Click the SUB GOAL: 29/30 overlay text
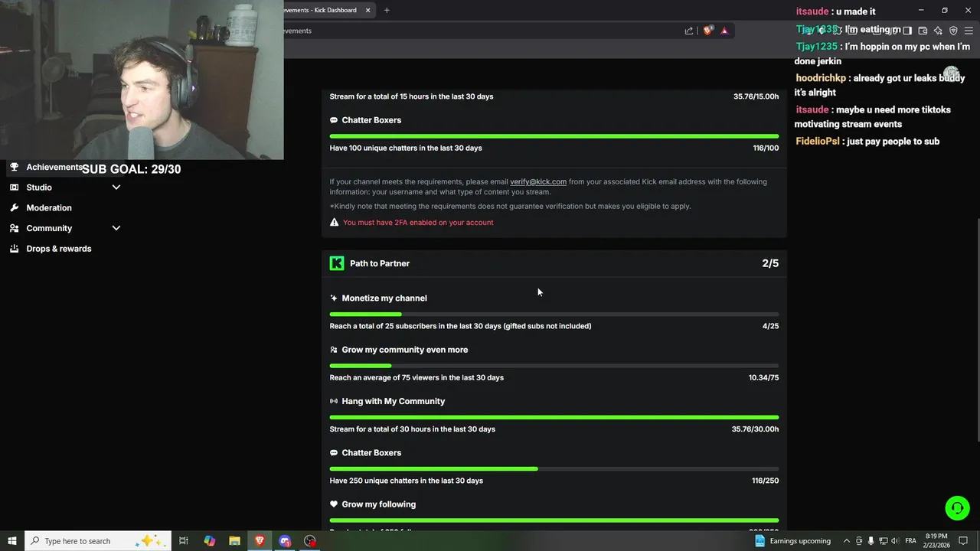The image size is (980, 551). (x=132, y=169)
